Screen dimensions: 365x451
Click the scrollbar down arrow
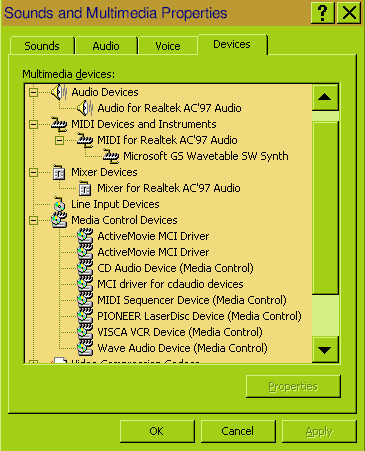325,350
